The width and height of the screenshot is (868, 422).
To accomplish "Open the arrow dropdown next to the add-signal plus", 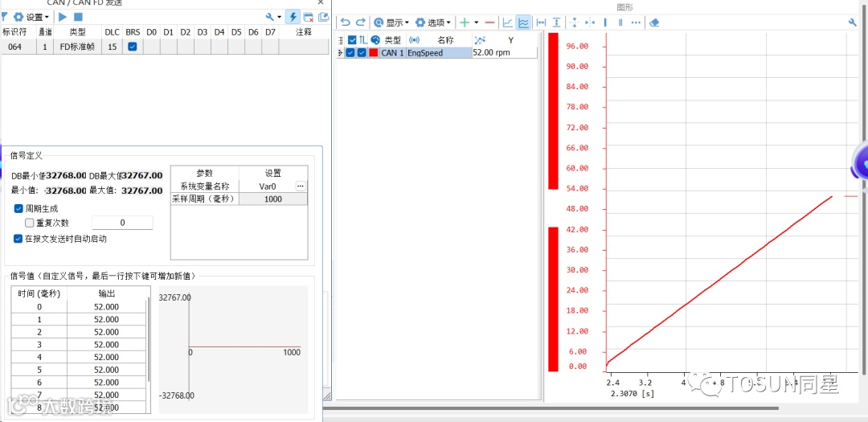I will (476, 23).
